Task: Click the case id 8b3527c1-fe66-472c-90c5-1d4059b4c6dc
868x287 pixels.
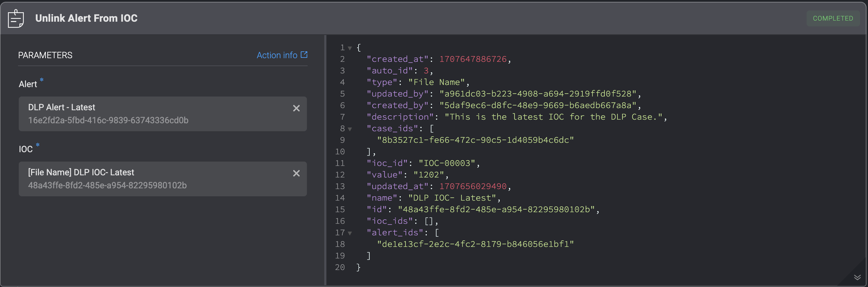Action: click(476, 140)
